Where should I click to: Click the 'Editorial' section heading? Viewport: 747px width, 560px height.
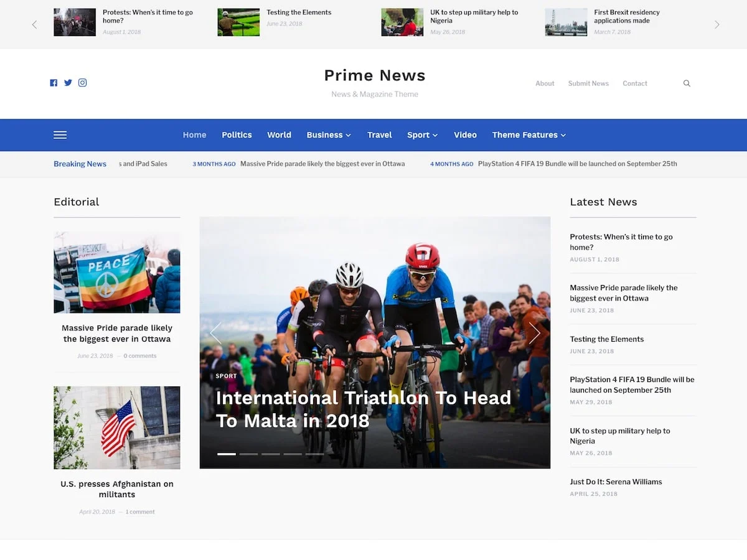pos(77,202)
